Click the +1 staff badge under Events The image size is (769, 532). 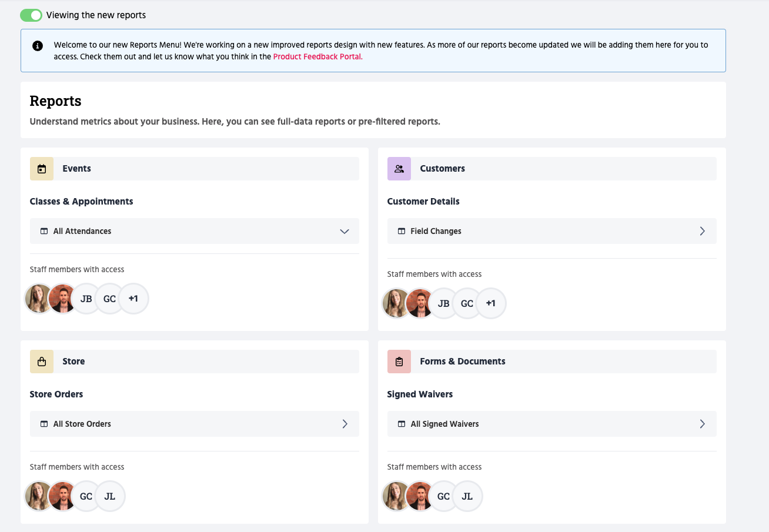click(133, 299)
